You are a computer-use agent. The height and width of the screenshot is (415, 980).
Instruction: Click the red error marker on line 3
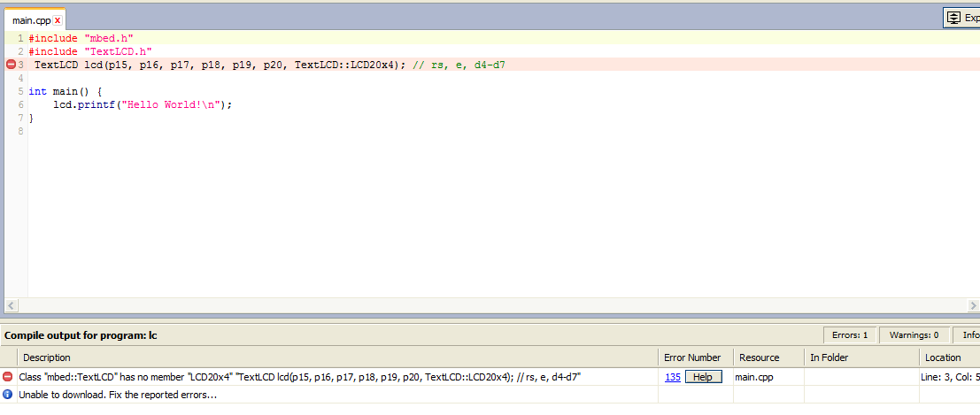(11, 65)
